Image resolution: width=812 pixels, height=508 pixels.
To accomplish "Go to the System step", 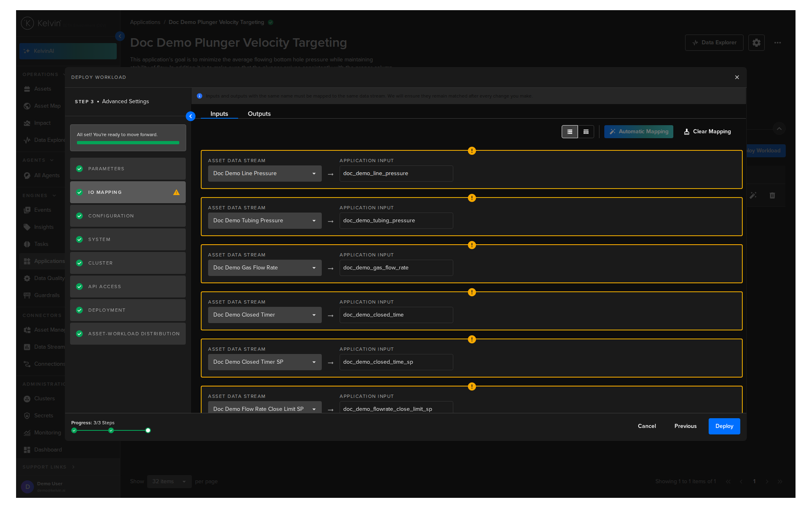I will pos(128,239).
